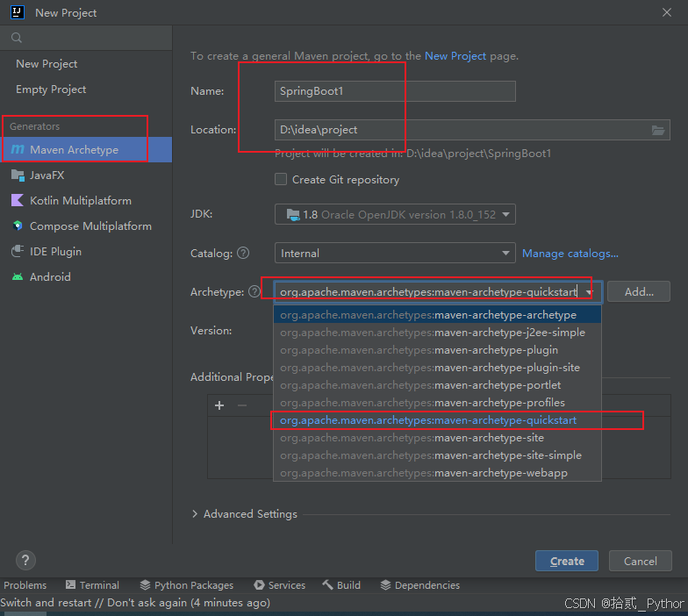Open the Catalog Internal dropdown
The height and width of the screenshot is (616, 688).
click(395, 253)
